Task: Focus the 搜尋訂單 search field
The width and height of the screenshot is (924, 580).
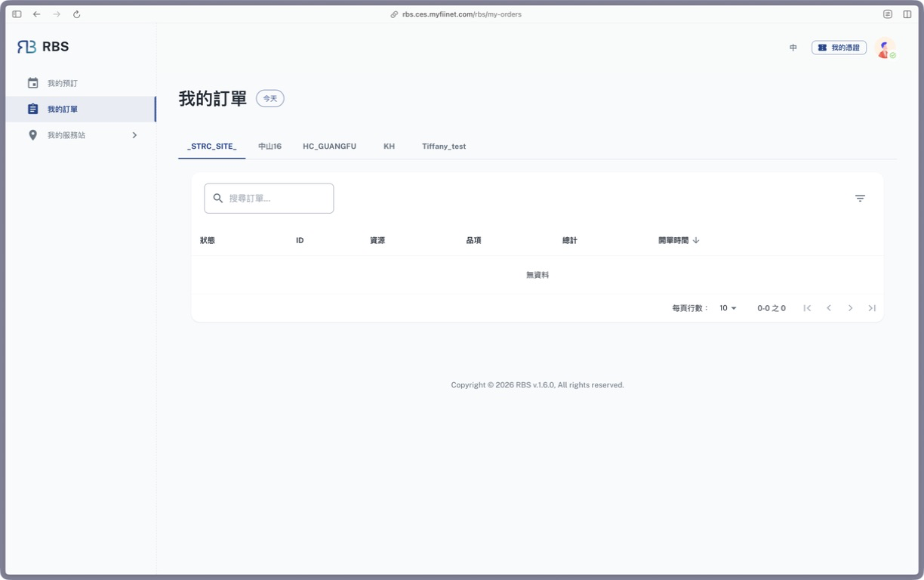Action: pos(269,198)
